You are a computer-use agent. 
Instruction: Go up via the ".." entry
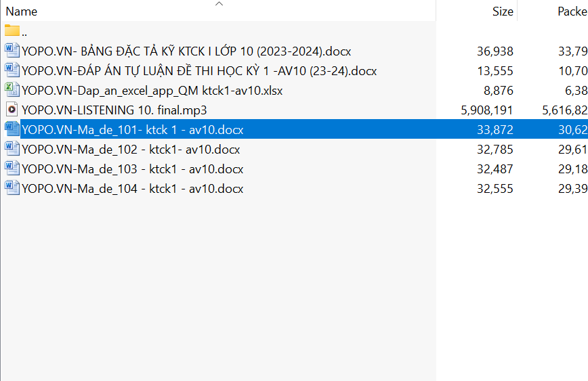click(x=24, y=32)
